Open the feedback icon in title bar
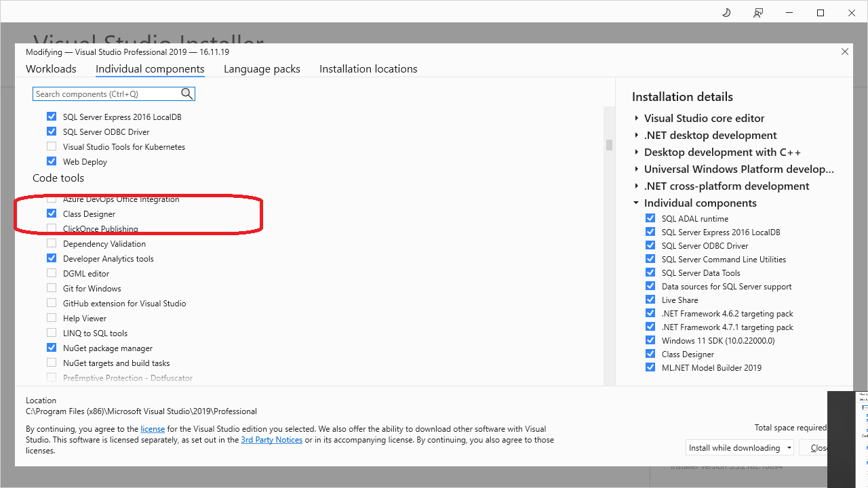 [758, 13]
